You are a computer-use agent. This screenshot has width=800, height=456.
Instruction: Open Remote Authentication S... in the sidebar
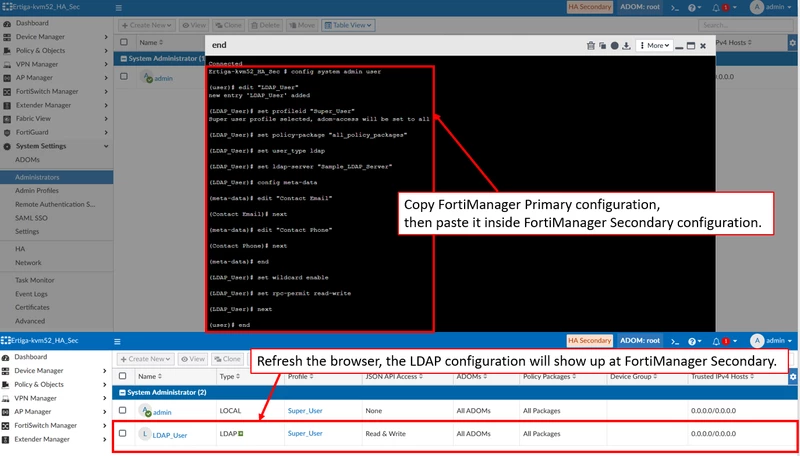point(55,205)
